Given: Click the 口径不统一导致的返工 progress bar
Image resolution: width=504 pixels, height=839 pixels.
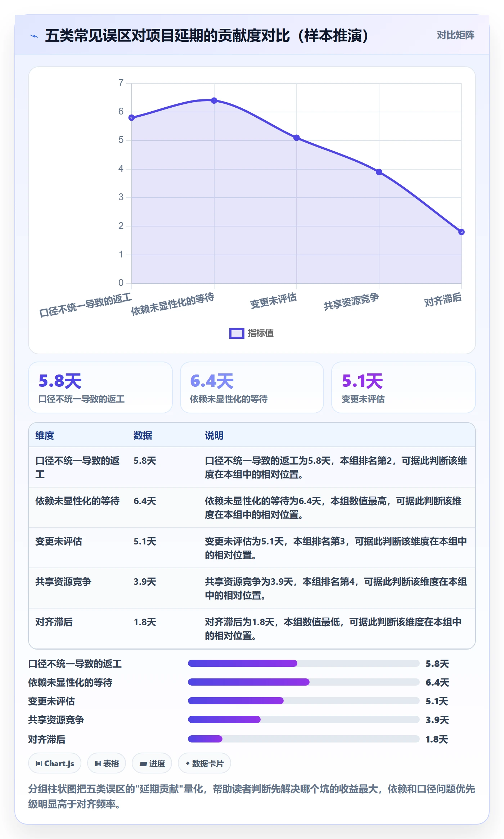Looking at the screenshot, I should [303, 663].
